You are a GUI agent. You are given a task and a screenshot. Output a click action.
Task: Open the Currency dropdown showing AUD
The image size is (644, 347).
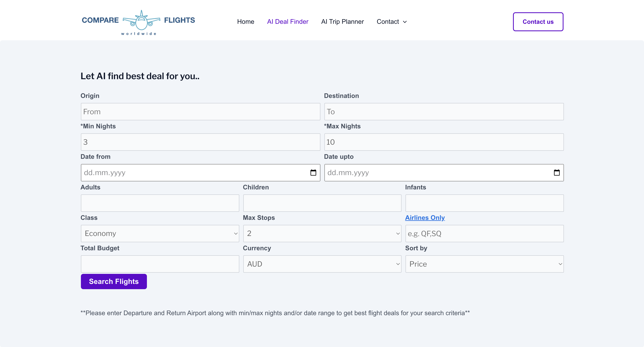click(322, 264)
